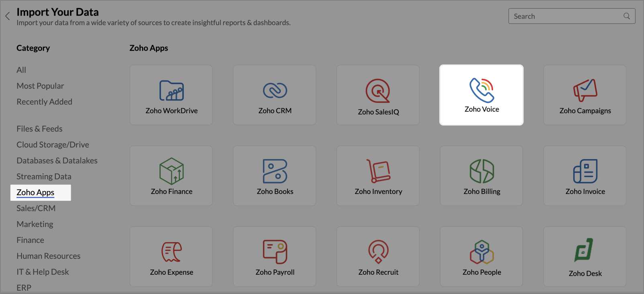Viewport: 644px width, 294px height.
Task: Choose the Streaming Data category
Action: click(44, 176)
